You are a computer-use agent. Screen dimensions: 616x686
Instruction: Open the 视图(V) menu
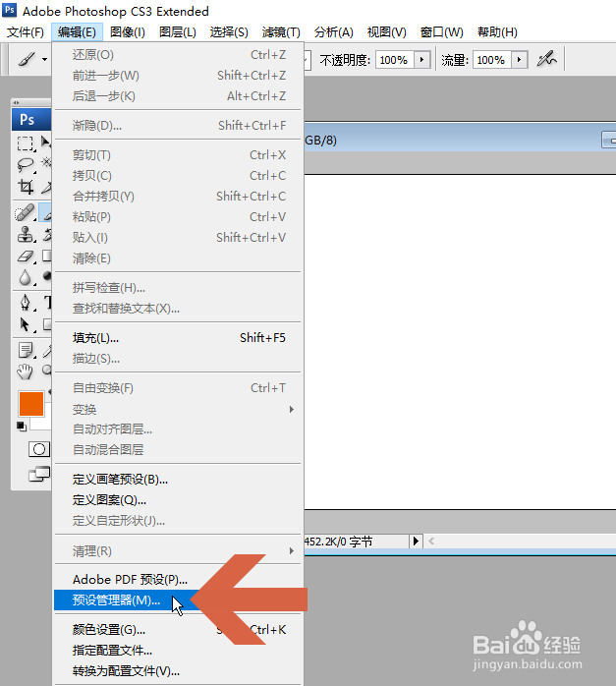point(386,31)
